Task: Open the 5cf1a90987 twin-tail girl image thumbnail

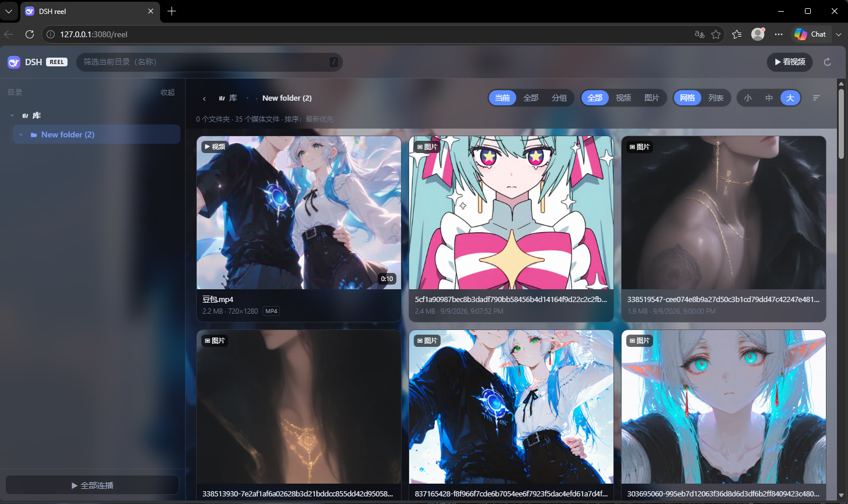Action: pos(511,213)
